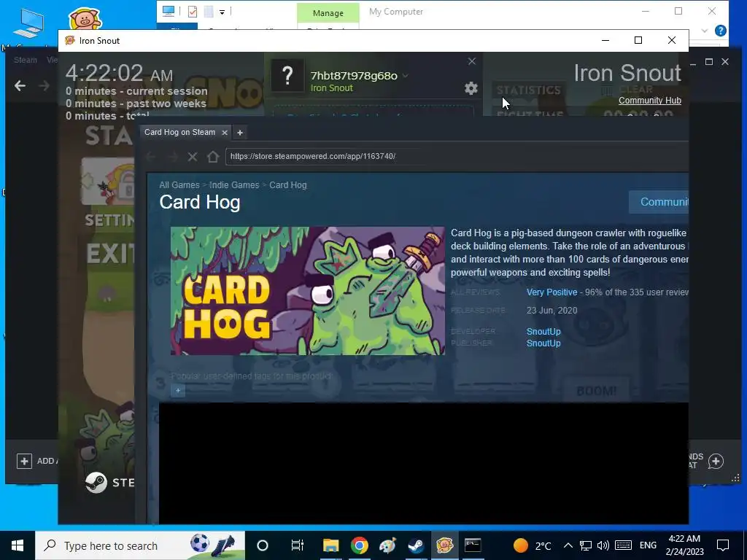747x560 pixels.
Task: Open Cortana circle icon
Action: pyautogui.click(x=263, y=545)
